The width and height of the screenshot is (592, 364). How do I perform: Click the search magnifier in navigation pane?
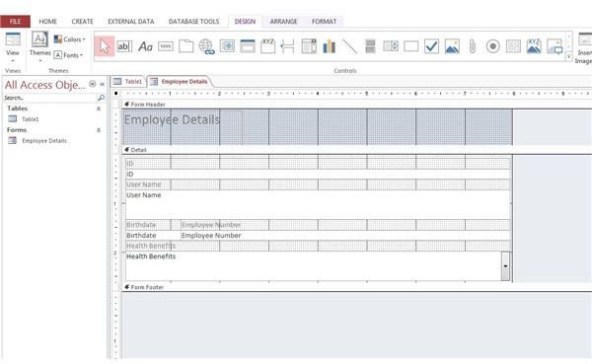pyautogui.click(x=101, y=98)
